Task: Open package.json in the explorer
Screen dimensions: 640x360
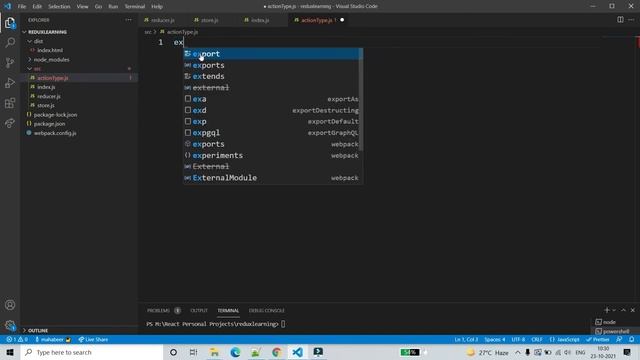Action: (49, 124)
